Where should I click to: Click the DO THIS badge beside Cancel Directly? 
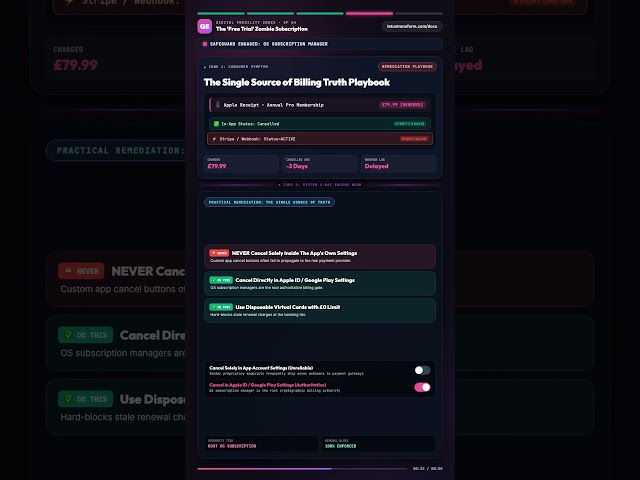(x=221, y=280)
